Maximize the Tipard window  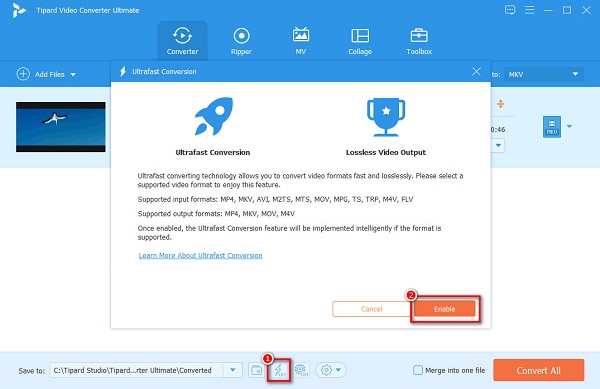pyautogui.click(x=567, y=10)
